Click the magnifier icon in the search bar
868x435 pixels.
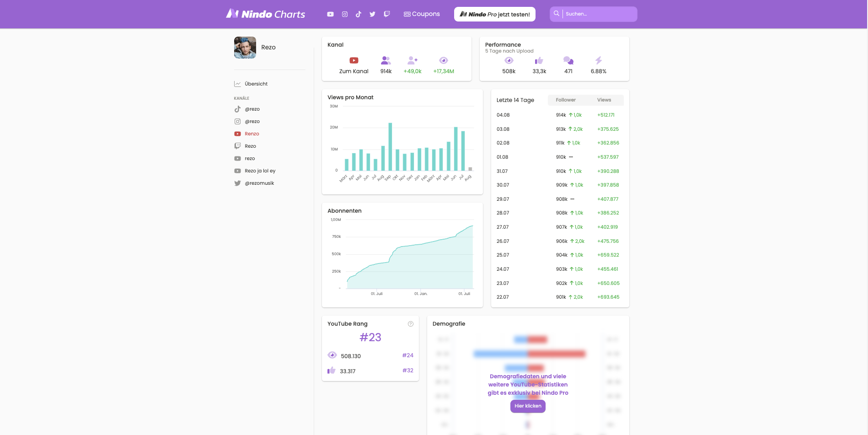click(556, 14)
